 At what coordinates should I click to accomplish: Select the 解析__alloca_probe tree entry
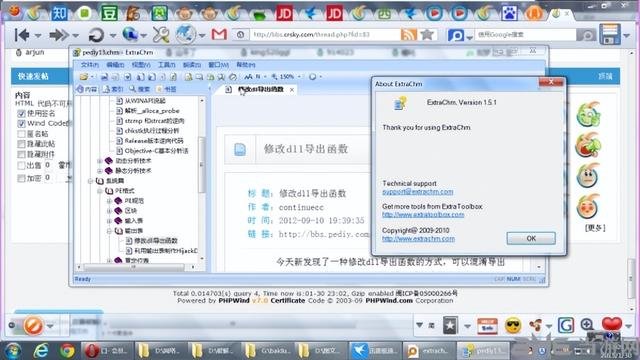click(152, 111)
